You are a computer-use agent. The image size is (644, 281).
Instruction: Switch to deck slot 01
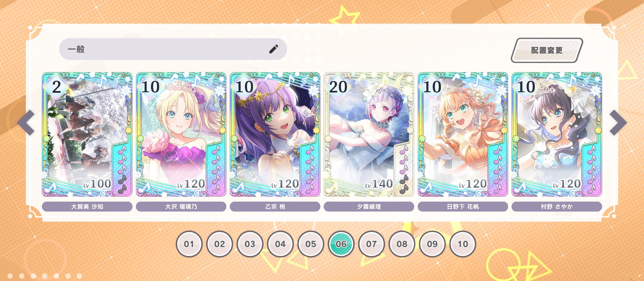(x=189, y=244)
